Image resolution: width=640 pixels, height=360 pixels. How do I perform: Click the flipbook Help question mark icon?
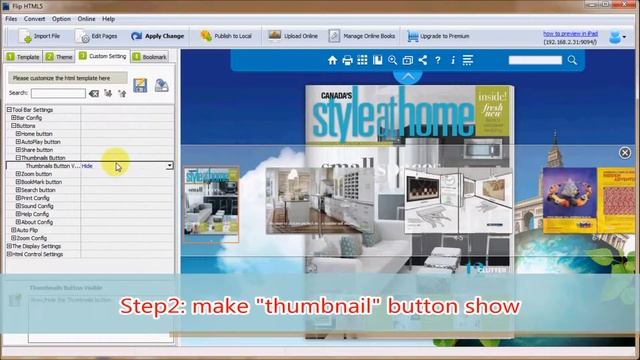[438, 60]
